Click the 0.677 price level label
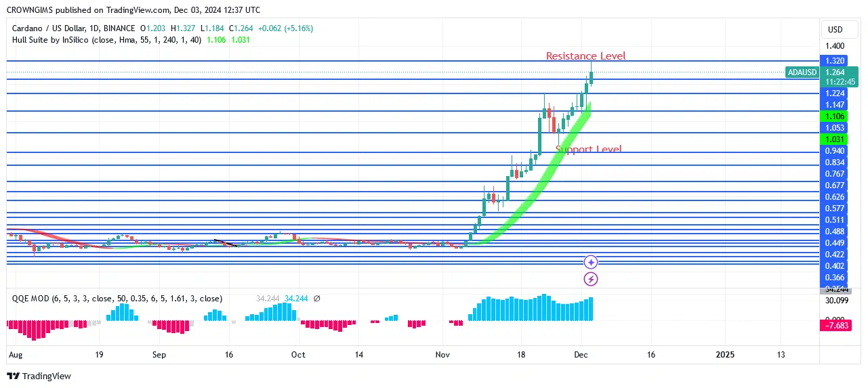This screenshot has width=868, height=388. [x=835, y=186]
